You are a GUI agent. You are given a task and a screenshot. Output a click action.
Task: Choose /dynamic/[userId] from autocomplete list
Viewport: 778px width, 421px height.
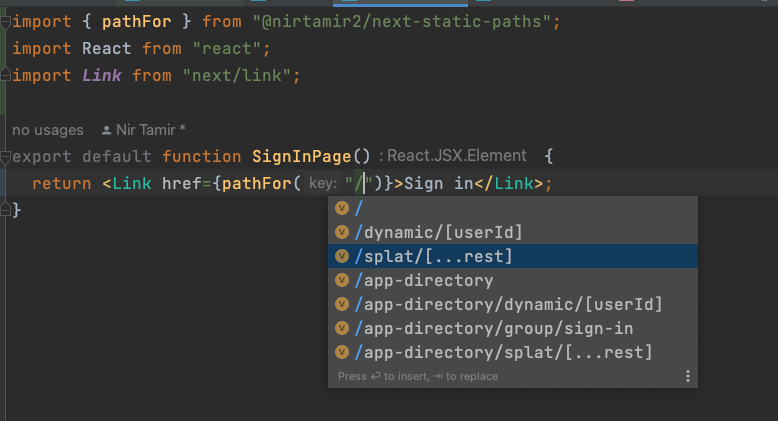point(513,232)
